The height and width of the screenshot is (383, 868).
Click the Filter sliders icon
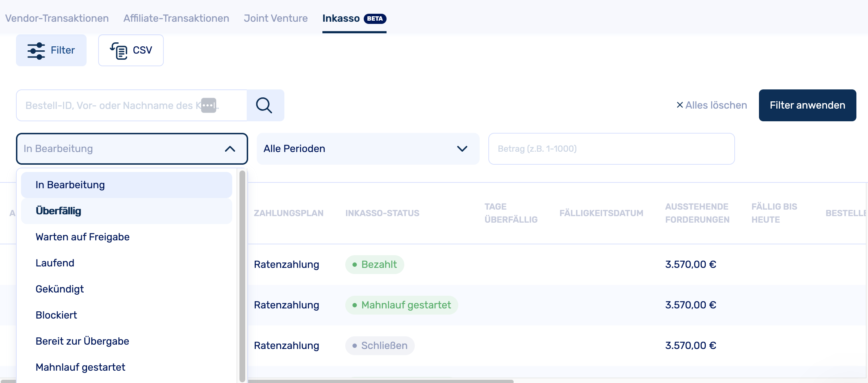pos(36,51)
